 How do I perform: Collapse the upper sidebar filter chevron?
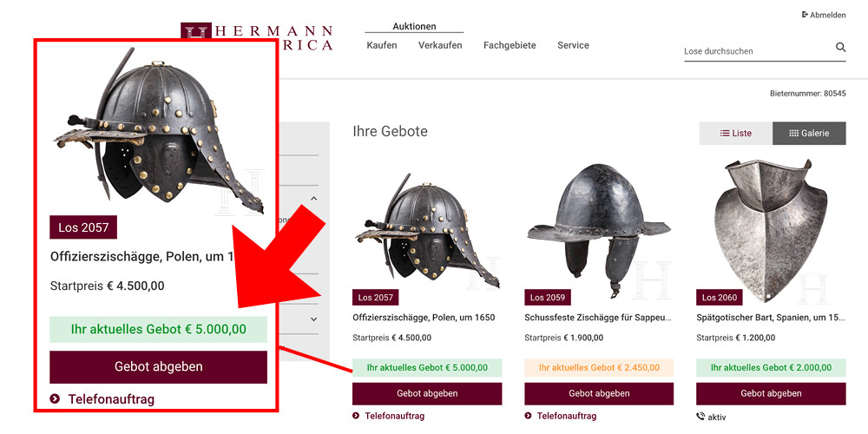coord(313,199)
